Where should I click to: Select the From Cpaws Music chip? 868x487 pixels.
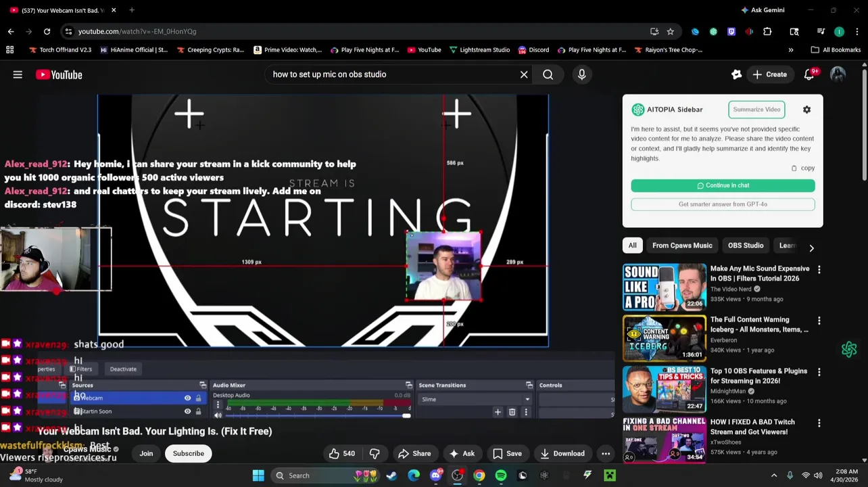[x=682, y=246]
